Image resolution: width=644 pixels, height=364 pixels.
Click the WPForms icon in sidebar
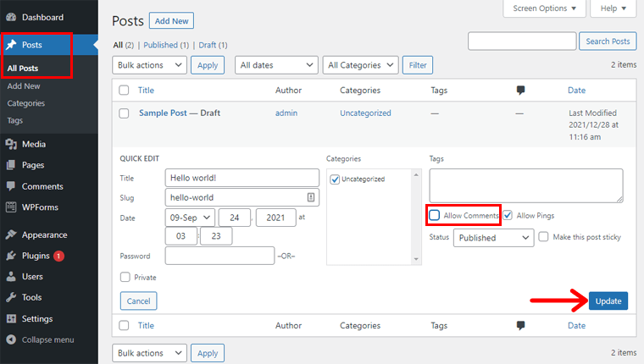(10, 207)
